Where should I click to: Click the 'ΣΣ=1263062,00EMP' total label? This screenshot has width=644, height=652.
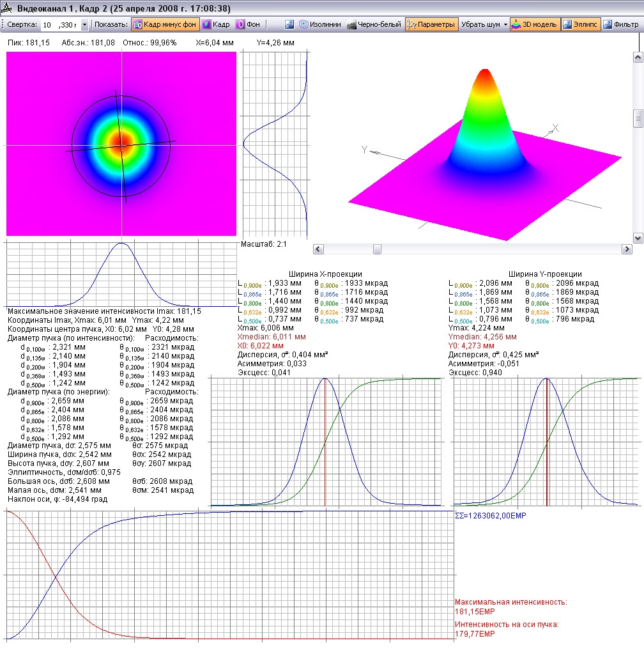point(491,516)
